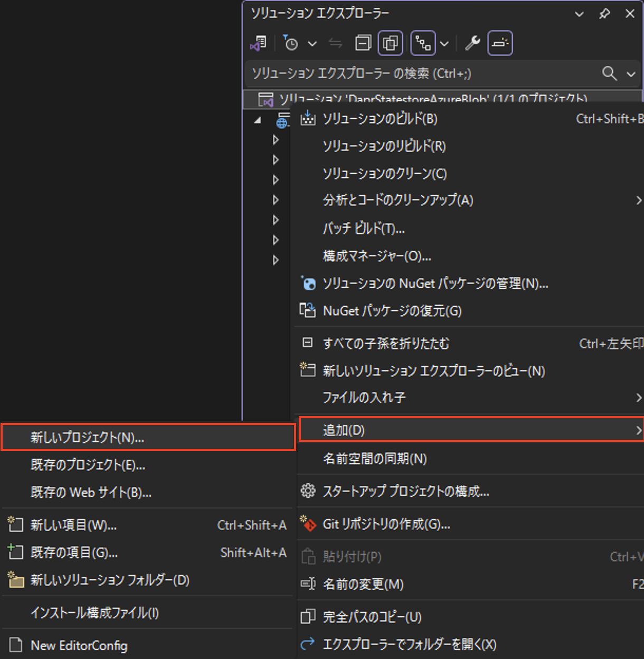This screenshot has width=644, height=659.
Task: Select 新しい項目(W)...
Action: click(148, 525)
